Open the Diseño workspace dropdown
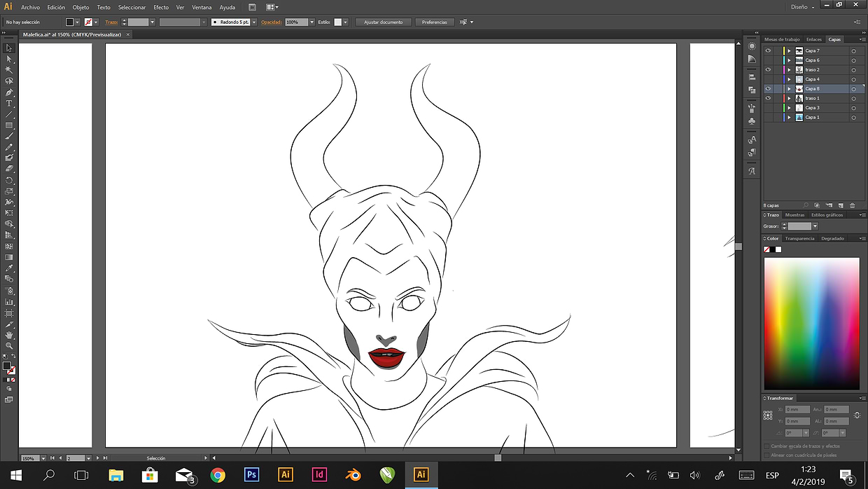Screen dimensions: 868x489 (x=804, y=7)
